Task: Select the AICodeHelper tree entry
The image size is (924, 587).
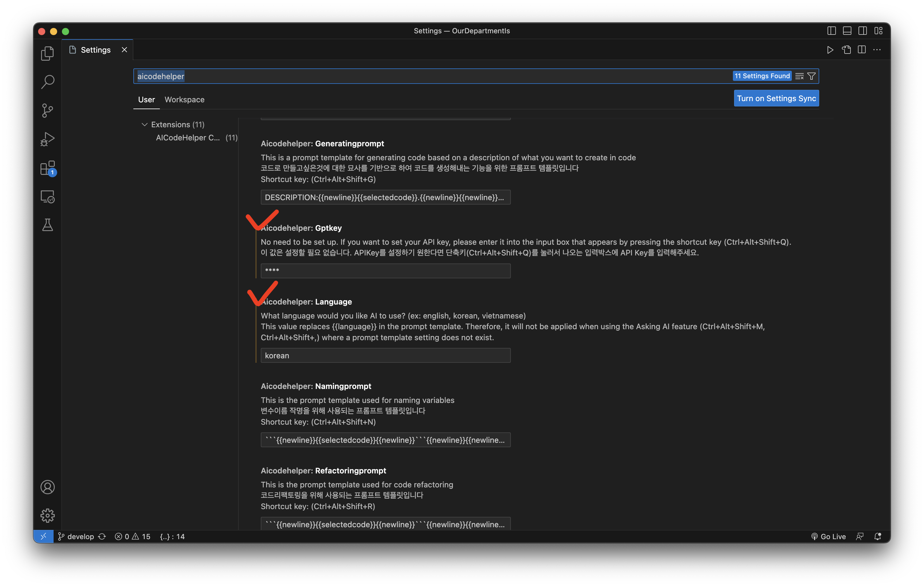Action: tap(188, 138)
